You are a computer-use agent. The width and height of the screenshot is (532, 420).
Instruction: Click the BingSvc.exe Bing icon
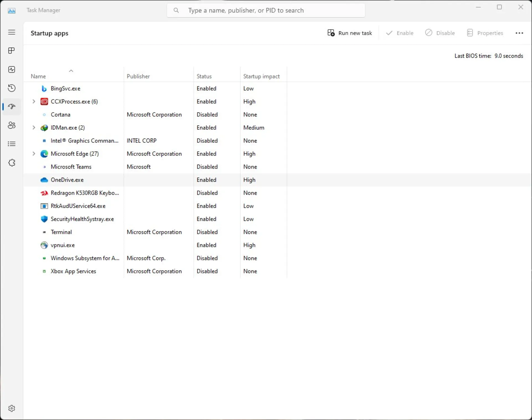click(44, 89)
